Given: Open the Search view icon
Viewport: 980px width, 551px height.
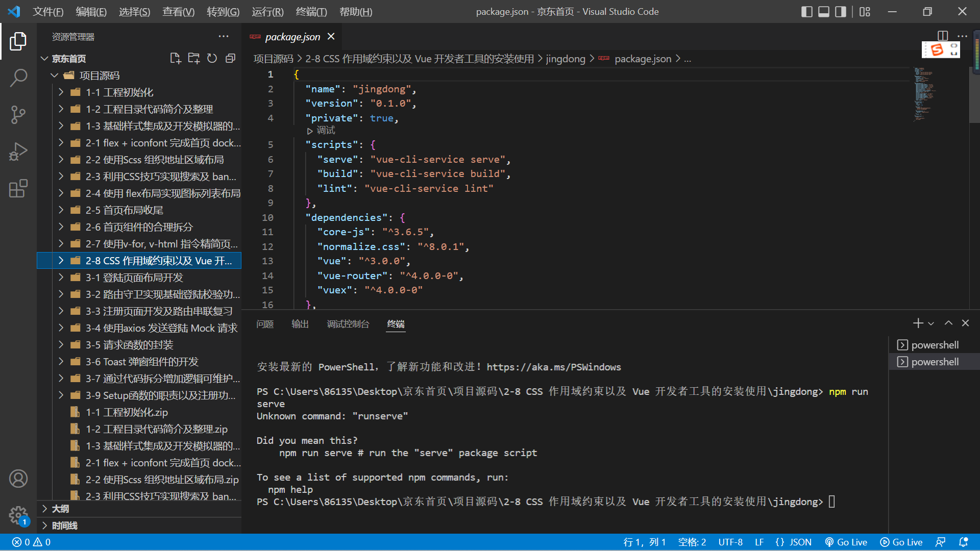Looking at the screenshot, I should point(18,78).
